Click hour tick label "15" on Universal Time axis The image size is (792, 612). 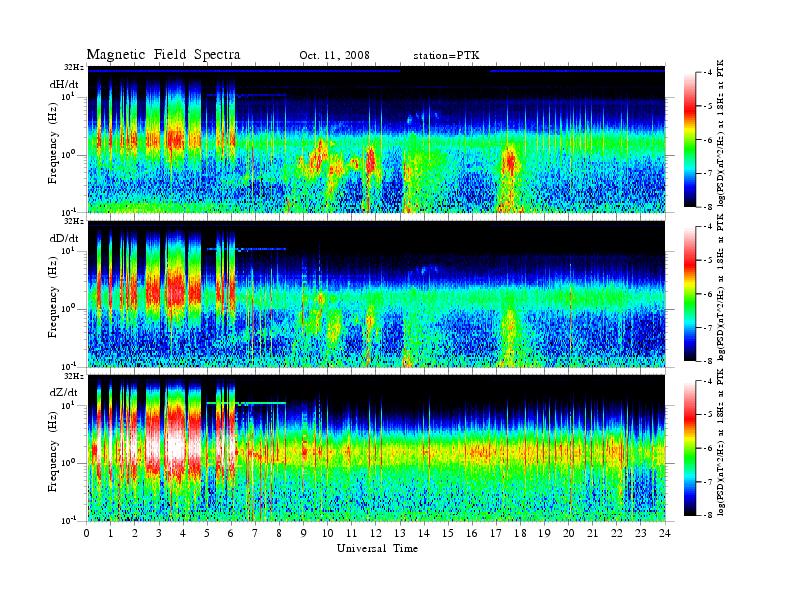pyautogui.click(x=448, y=533)
